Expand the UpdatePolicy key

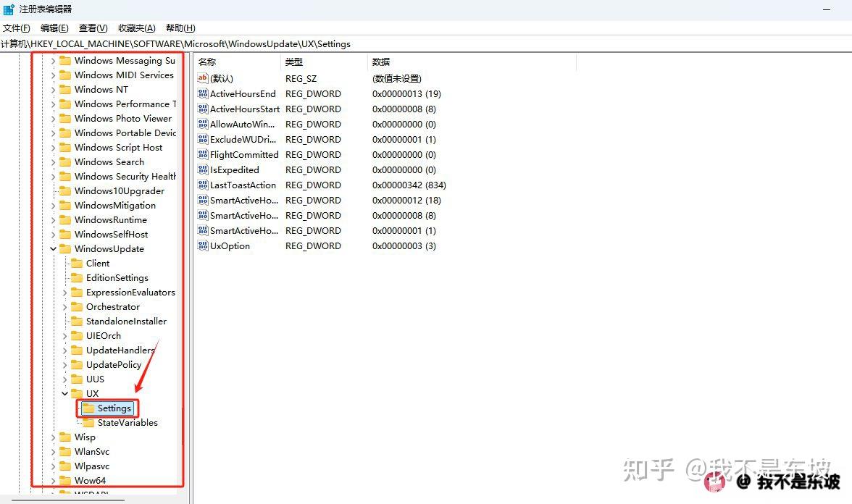(64, 365)
